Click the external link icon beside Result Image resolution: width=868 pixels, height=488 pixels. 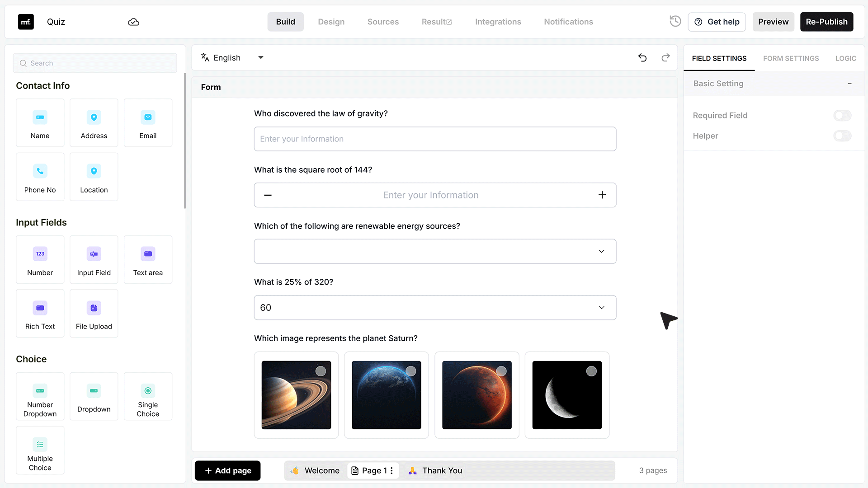(449, 22)
